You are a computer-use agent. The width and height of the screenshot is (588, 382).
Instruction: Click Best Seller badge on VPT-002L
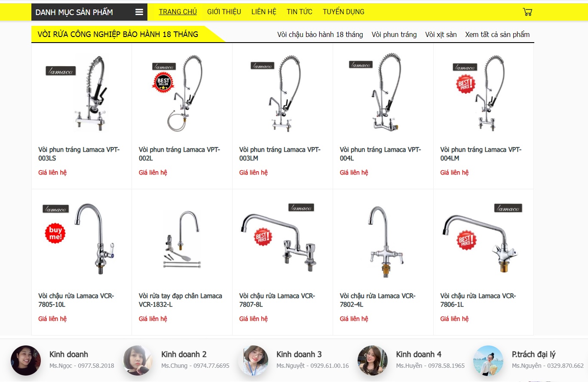[163, 83]
